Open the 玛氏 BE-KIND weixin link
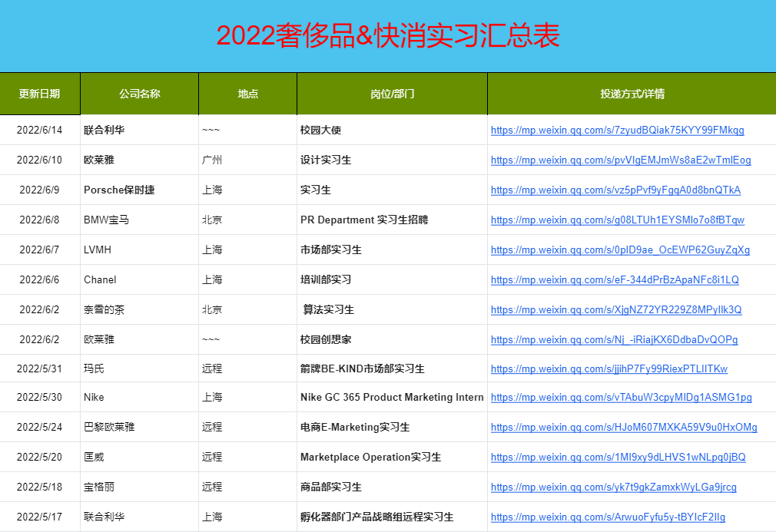Viewport: 776px width, 532px height. click(x=609, y=368)
